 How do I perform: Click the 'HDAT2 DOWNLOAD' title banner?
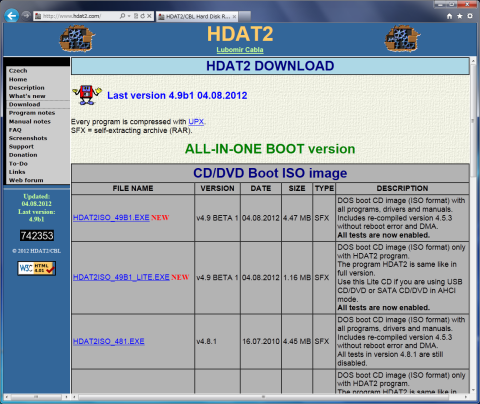270,66
